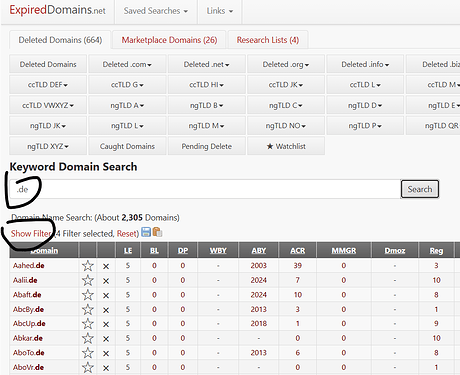
Task: Open the Links dropdown menu
Action: [x=220, y=11]
